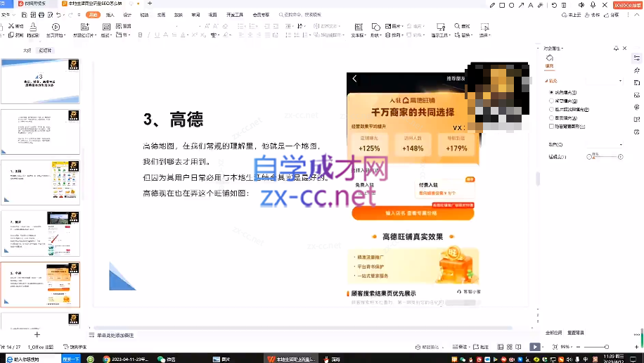Select the pattern fill radio button
Viewport: 644px width, 363px height.
click(x=551, y=118)
